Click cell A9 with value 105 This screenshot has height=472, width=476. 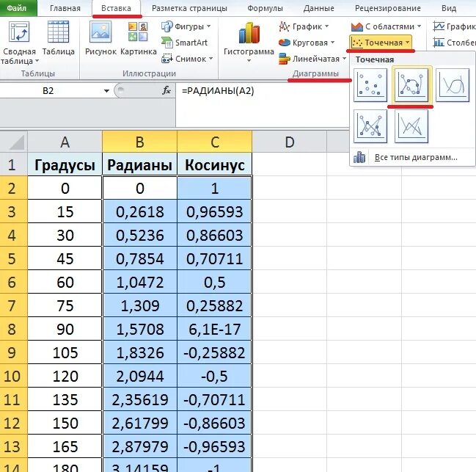tap(65, 352)
